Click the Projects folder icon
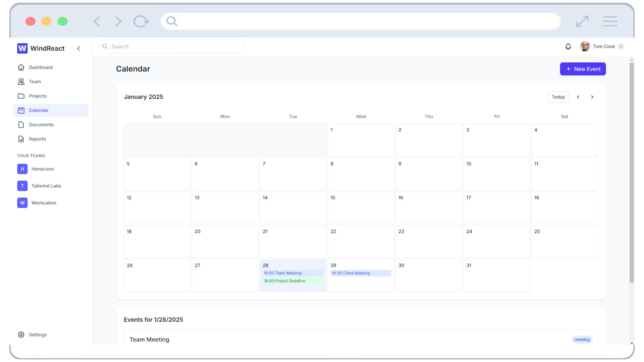Viewport: 644px width, 362px height. click(21, 96)
